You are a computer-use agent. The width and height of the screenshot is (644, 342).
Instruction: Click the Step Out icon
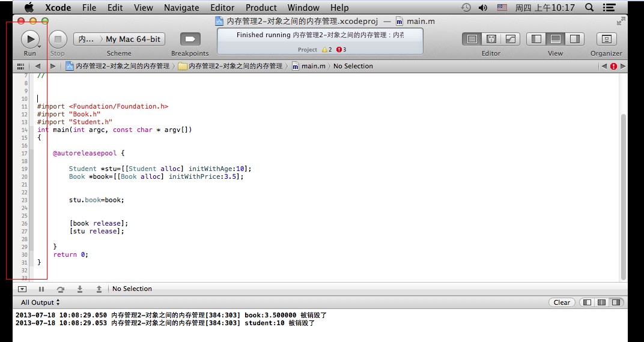coord(99,289)
